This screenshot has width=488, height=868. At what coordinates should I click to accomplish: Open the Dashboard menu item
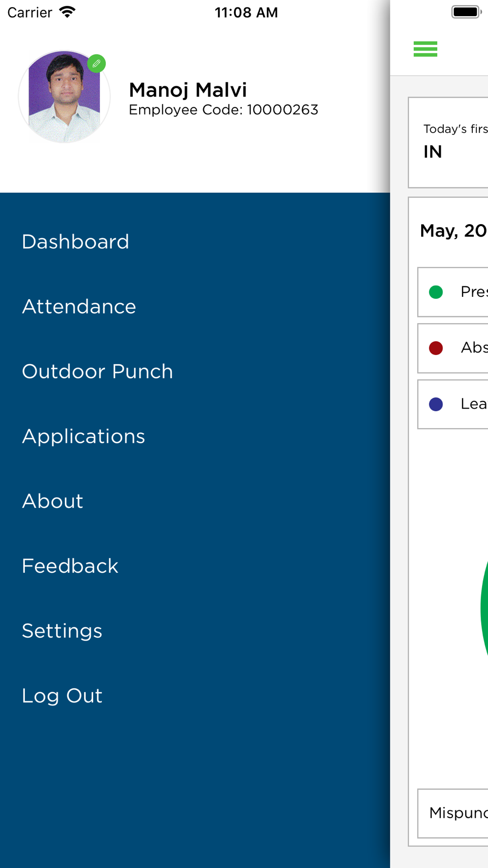coord(76,242)
